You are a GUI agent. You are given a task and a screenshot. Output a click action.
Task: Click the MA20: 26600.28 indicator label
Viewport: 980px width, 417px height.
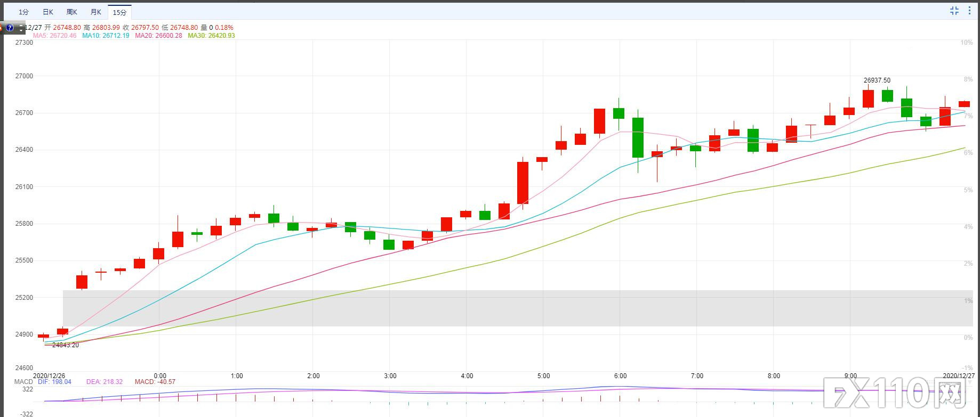click(x=158, y=36)
